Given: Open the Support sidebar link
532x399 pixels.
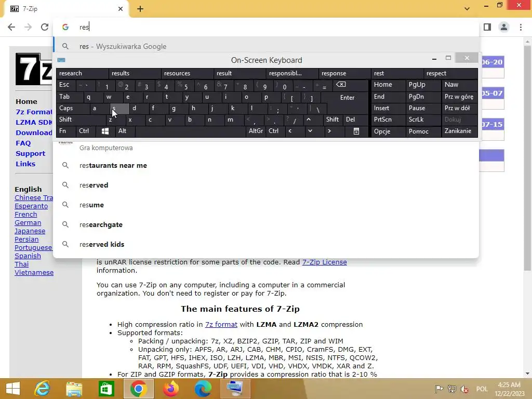Looking at the screenshot, I should 30,154.
